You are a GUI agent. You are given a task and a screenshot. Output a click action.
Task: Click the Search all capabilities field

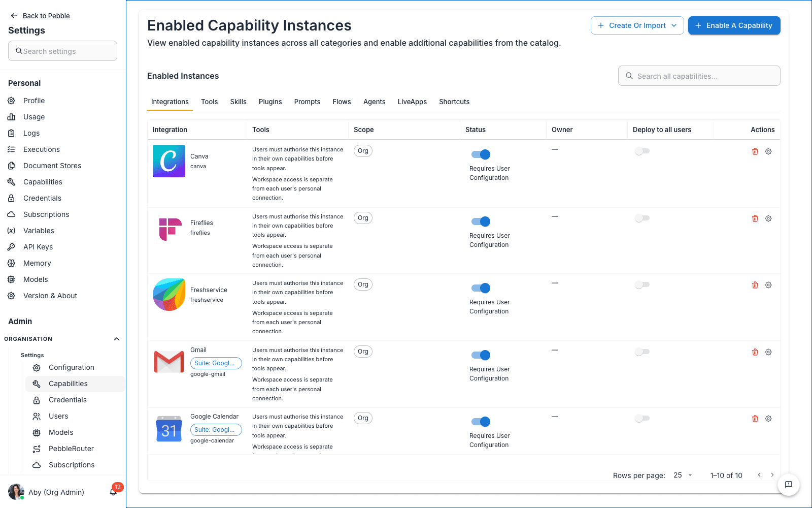coord(699,76)
